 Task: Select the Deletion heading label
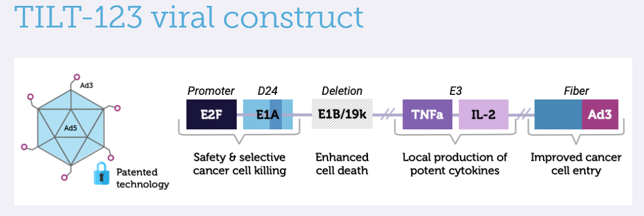[342, 91]
